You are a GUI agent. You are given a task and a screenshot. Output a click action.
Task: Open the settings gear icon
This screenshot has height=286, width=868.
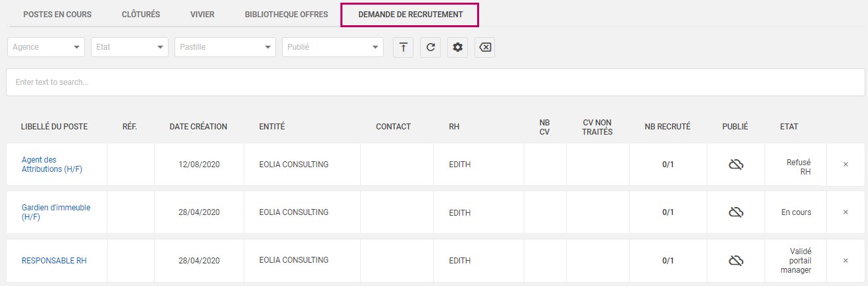point(457,47)
